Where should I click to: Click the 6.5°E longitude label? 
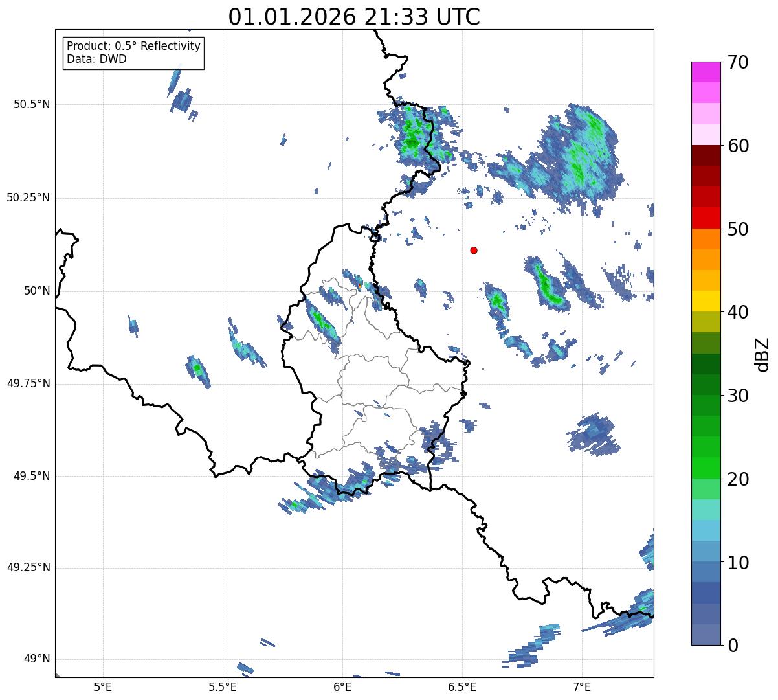[462, 686]
